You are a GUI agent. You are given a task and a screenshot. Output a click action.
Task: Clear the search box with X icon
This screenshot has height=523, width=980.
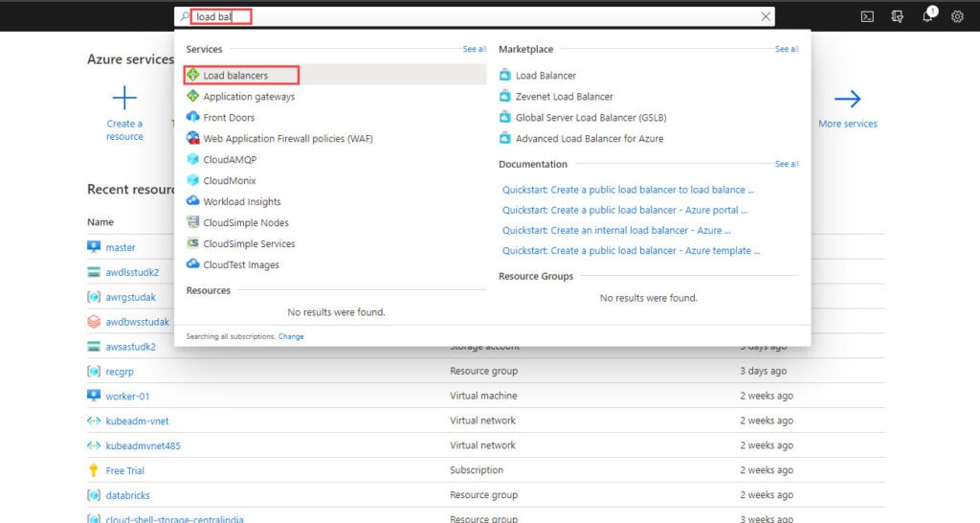[766, 16]
